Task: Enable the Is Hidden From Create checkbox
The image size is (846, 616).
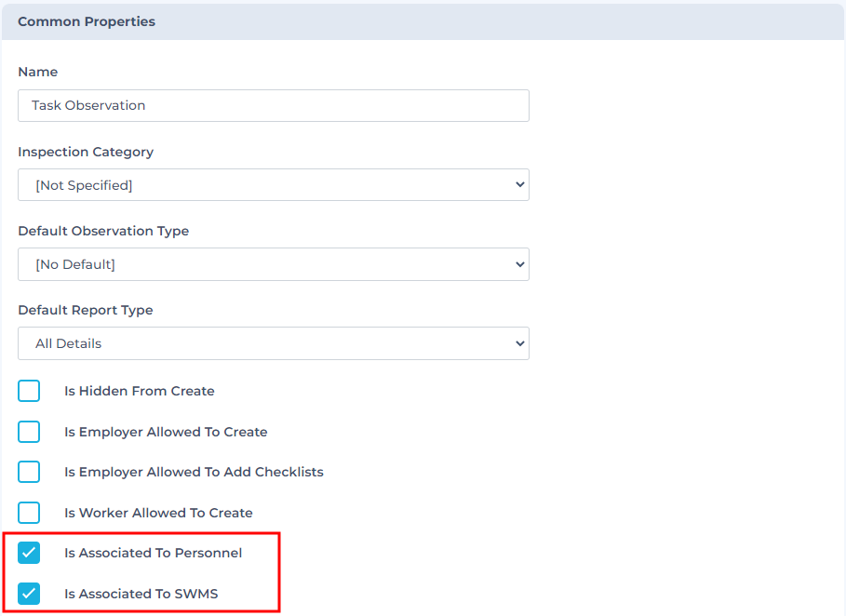Action: pos(30,391)
